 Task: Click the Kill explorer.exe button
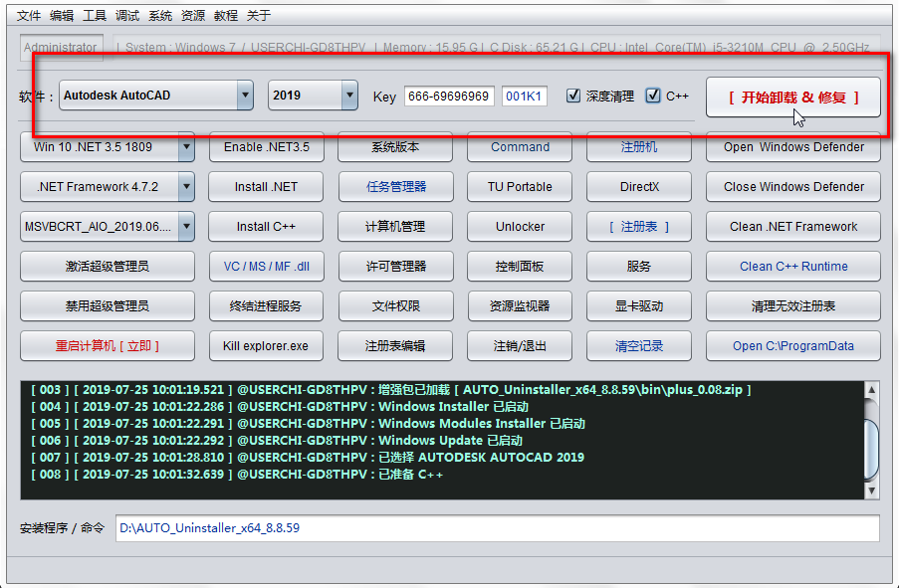266,346
